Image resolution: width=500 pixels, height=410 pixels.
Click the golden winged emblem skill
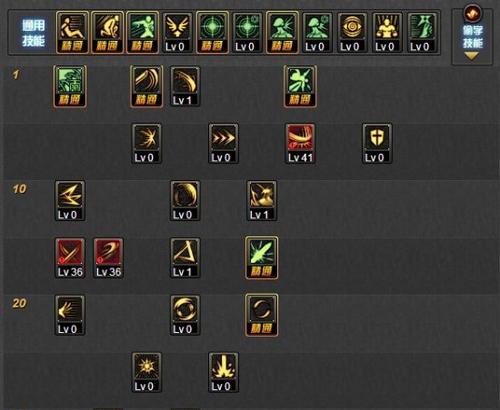click(177, 33)
